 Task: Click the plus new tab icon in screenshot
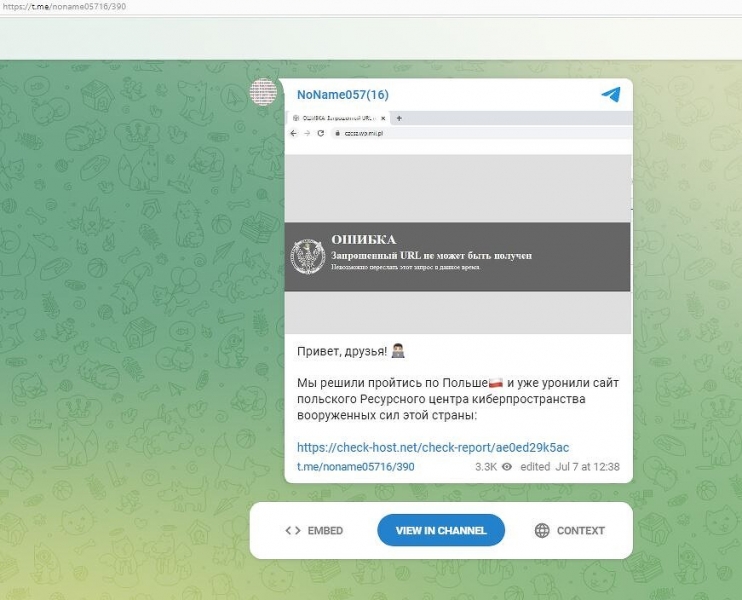tap(399, 118)
